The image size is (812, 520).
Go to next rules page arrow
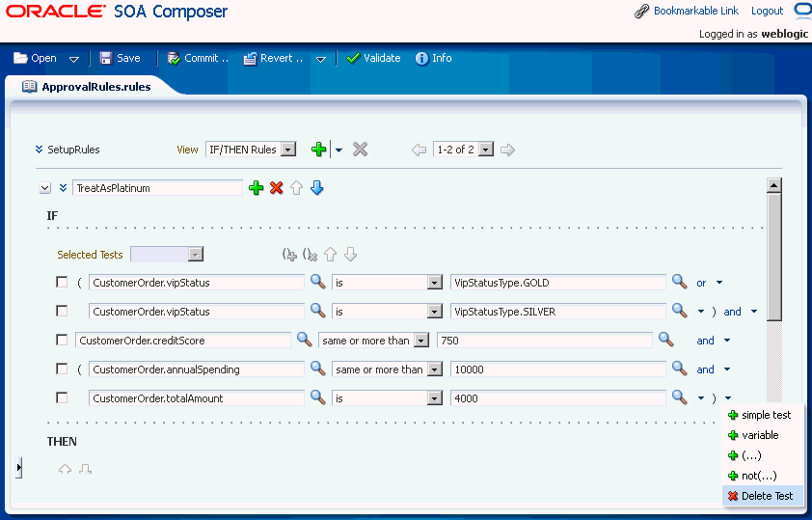coord(507,151)
